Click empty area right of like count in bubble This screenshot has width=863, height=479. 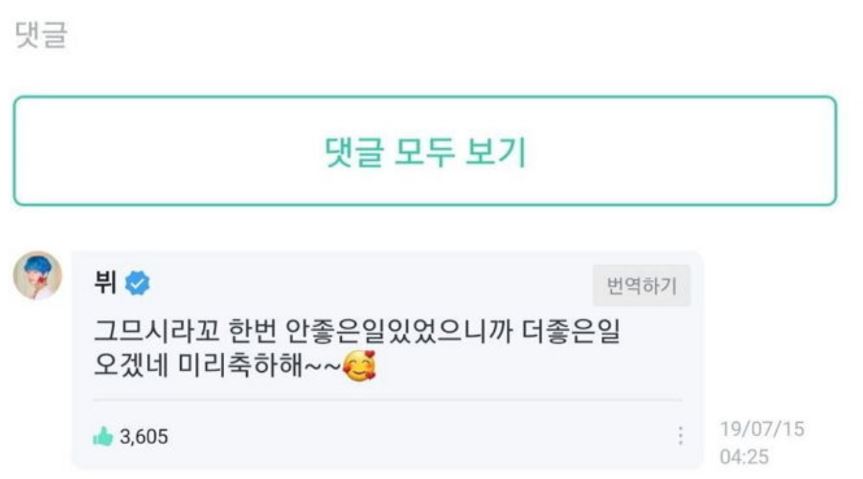coord(420,436)
